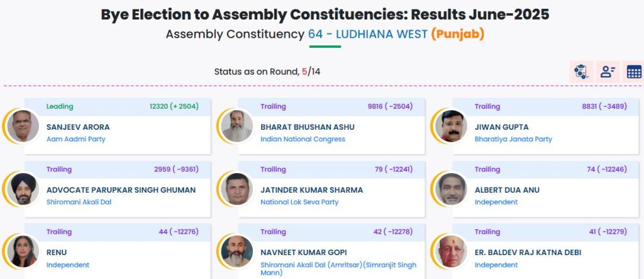Click the National Lok Seva Party label
The image size is (644, 279).
coord(299,202)
